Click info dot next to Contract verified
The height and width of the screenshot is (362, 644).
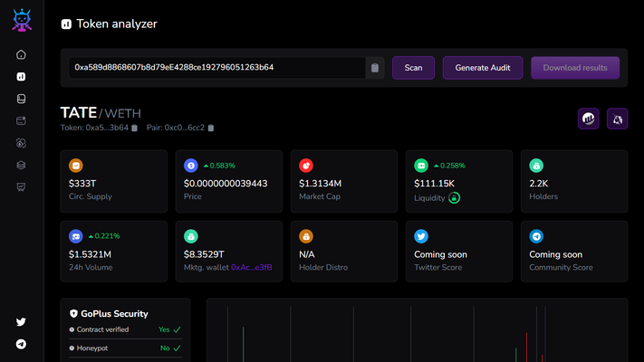(72, 329)
